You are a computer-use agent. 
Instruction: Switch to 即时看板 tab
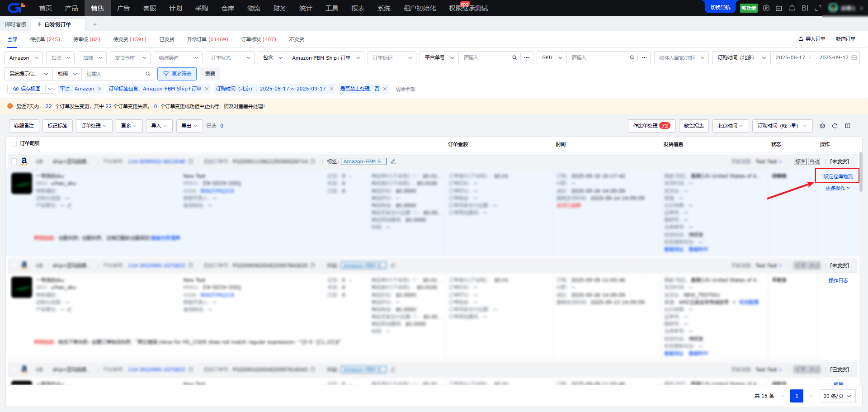pos(16,24)
